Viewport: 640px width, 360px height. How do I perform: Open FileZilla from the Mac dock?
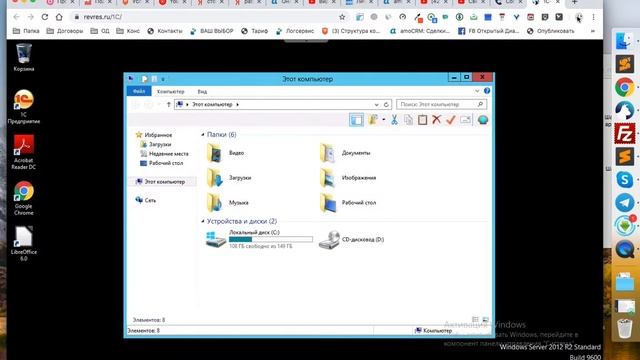tap(625, 134)
